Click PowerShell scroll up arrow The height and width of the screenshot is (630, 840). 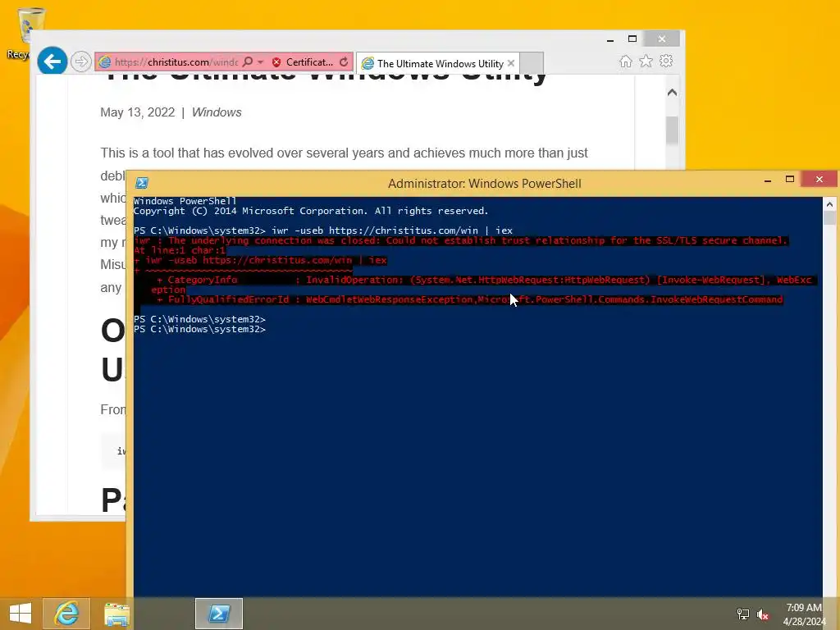830,204
